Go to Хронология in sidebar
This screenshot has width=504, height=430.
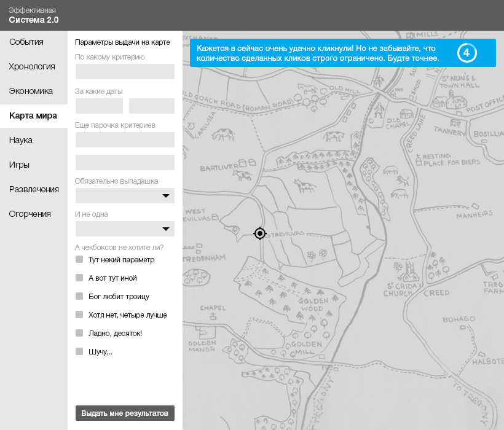pos(32,66)
